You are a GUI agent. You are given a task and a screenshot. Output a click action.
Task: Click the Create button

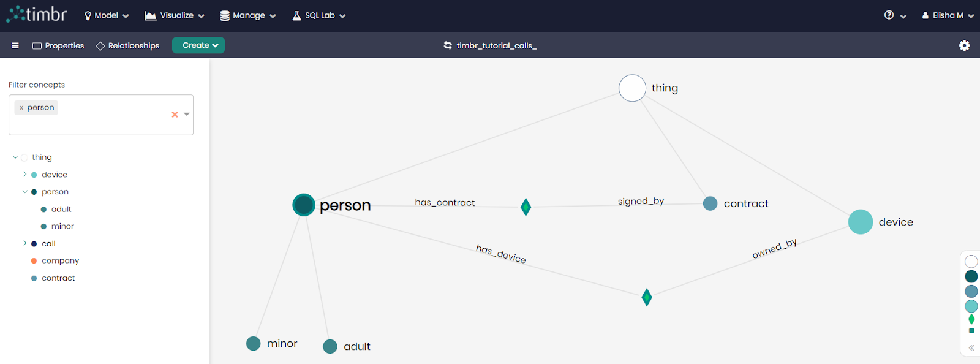click(198, 45)
